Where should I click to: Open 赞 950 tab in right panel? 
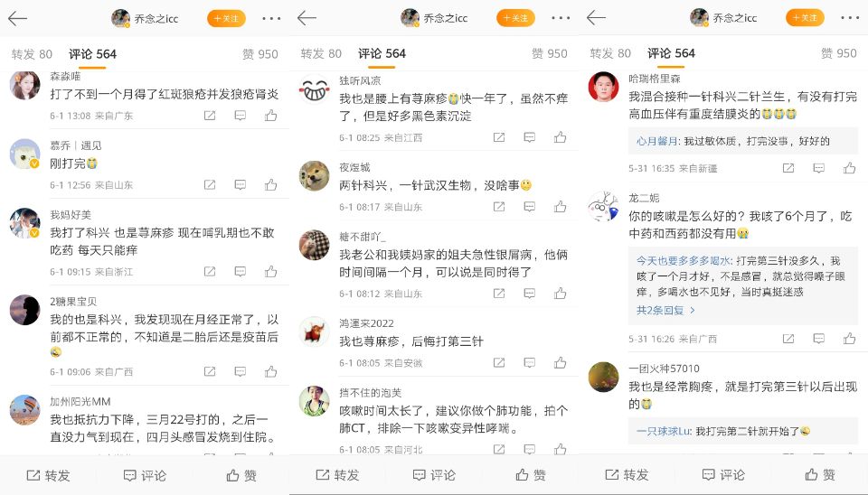(839, 53)
